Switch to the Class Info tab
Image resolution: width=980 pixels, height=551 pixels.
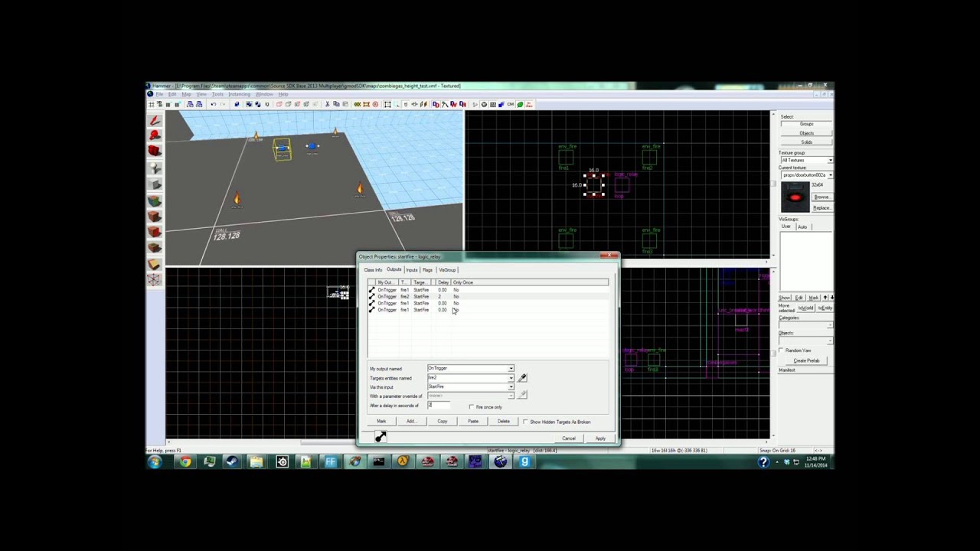pos(373,270)
